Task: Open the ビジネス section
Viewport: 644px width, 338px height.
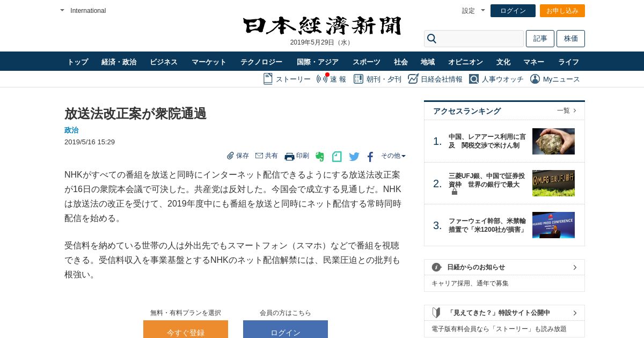Action: point(164,62)
